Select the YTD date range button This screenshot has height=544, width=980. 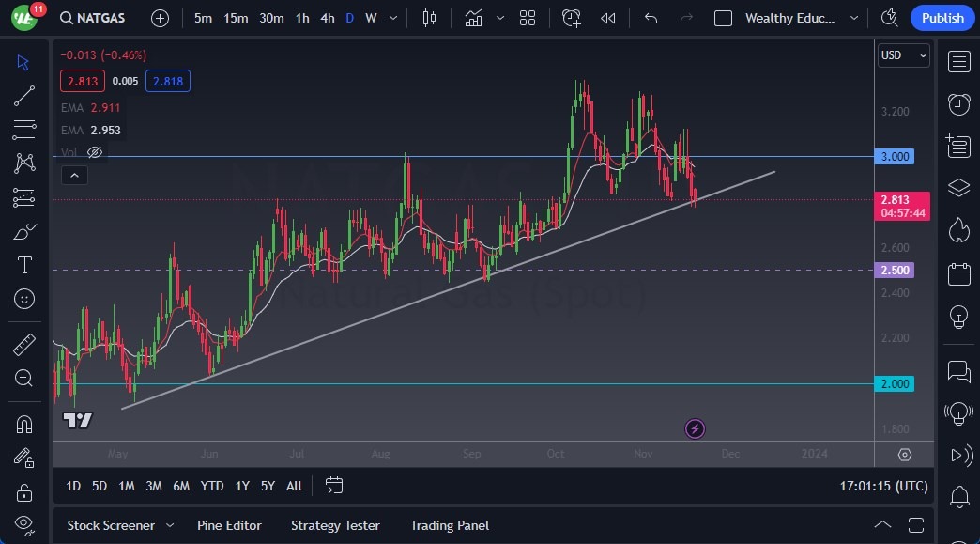212,486
